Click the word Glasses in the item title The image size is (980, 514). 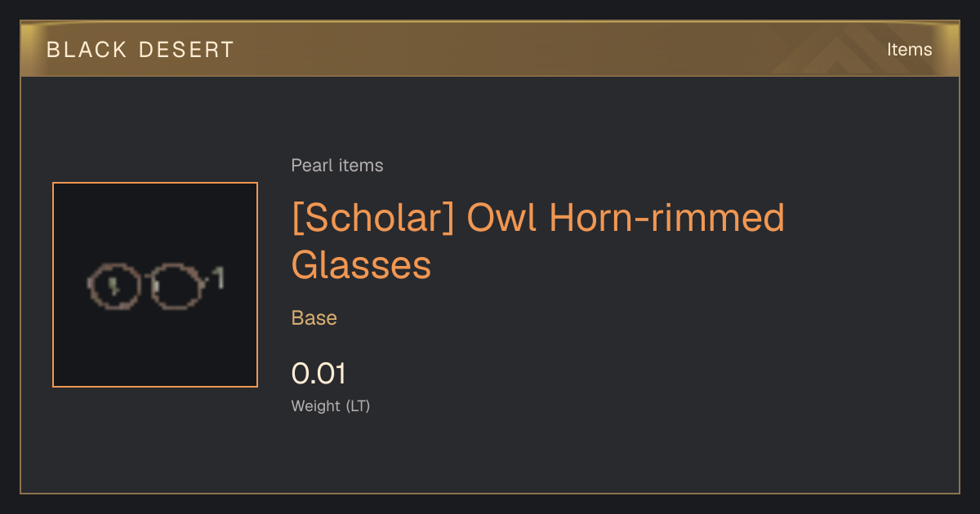[361, 265]
